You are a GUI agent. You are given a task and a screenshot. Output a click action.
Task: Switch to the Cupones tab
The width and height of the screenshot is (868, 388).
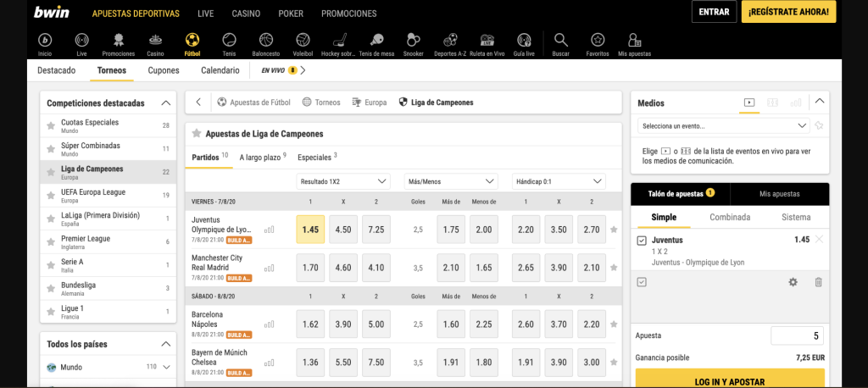tap(164, 70)
